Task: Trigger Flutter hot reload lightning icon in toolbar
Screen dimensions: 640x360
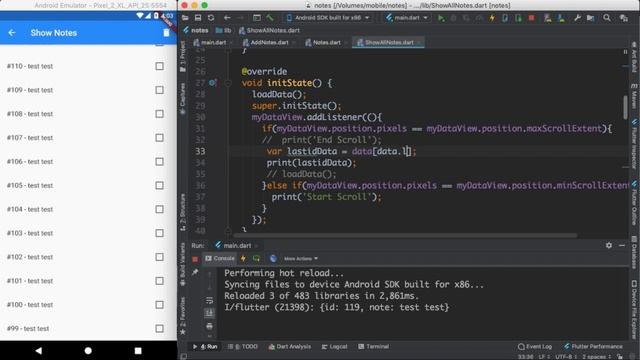Action: point(492,18)
